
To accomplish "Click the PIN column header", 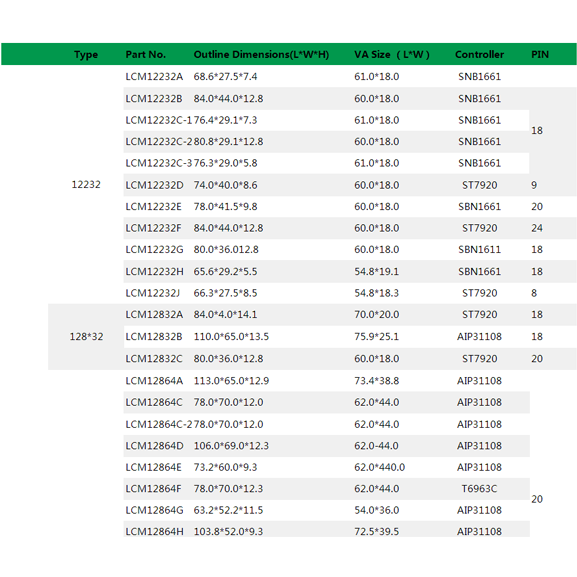I will click(540, 54).
